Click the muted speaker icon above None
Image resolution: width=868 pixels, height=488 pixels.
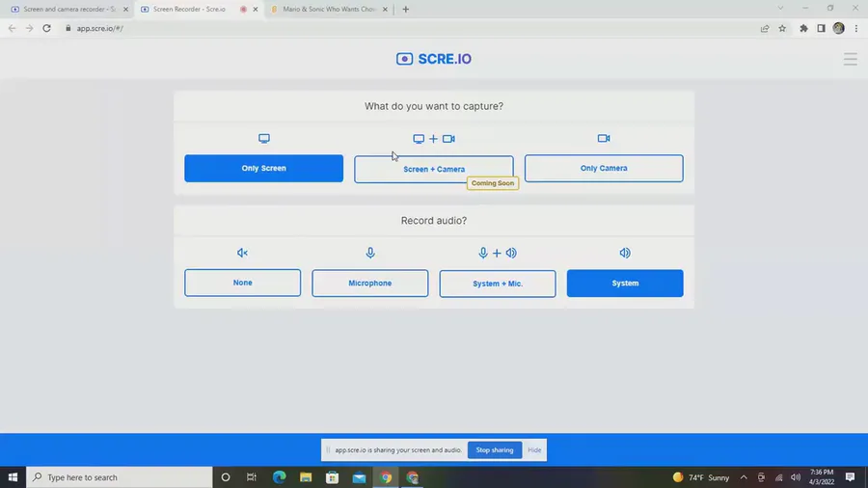[x=242, y=253]
